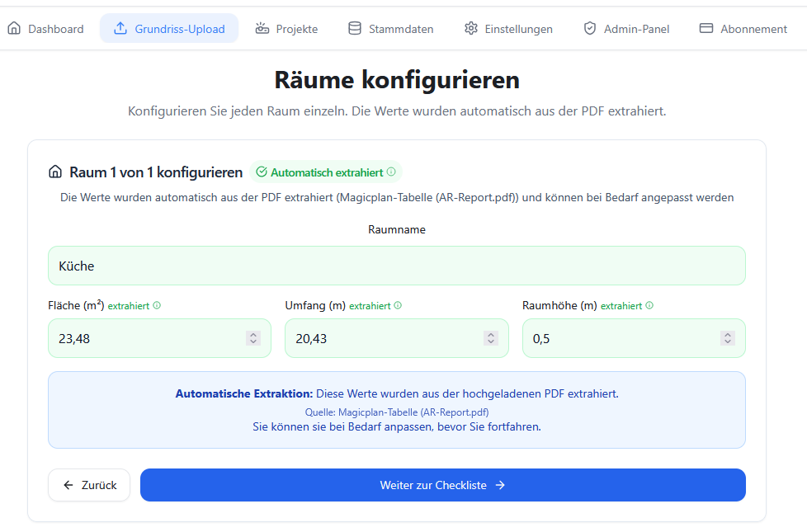Click the Grundriss-Upload upload icon
Viewport: 807px width, 532px height.
point(120,29)
